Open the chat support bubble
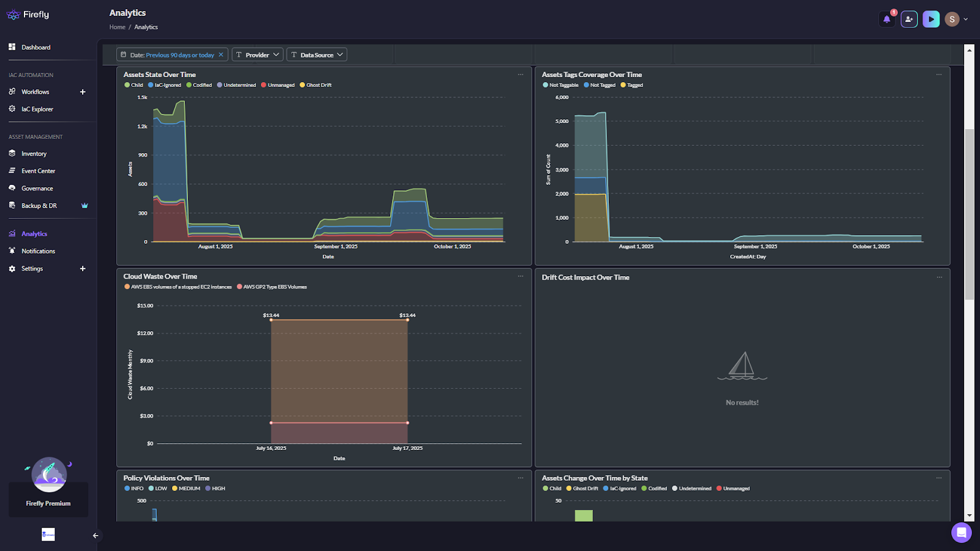Viewport: 980px width, 551px height. point(962,532)
